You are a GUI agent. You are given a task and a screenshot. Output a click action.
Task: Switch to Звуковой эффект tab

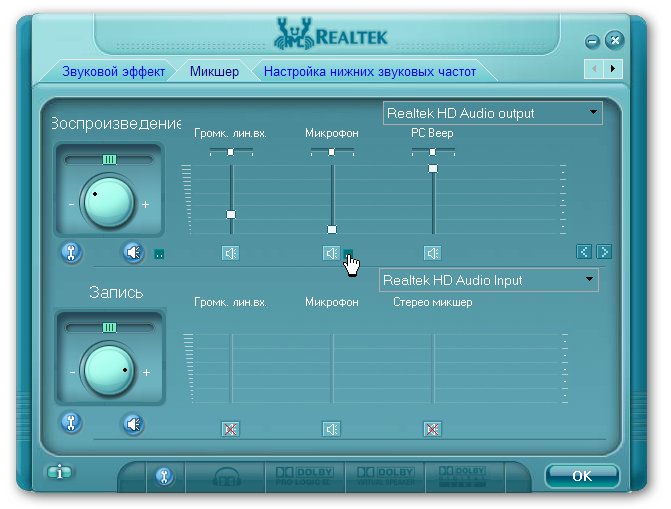pyautogui.click(x=113, y=71)
